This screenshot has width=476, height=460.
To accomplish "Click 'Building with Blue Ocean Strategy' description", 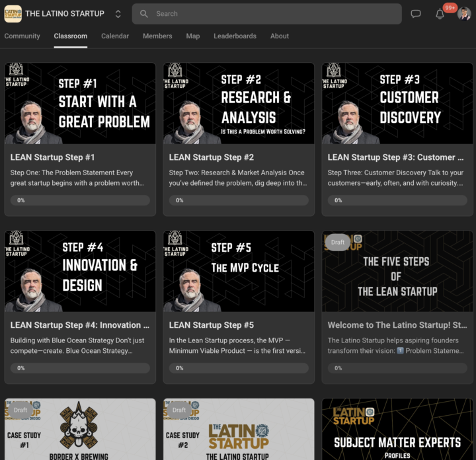I will coord(77,346).
